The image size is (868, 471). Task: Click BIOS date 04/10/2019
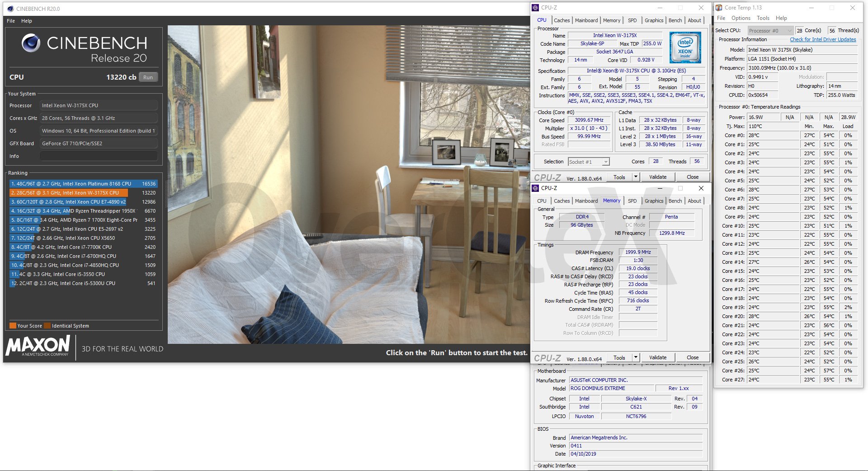click(636, 454)
